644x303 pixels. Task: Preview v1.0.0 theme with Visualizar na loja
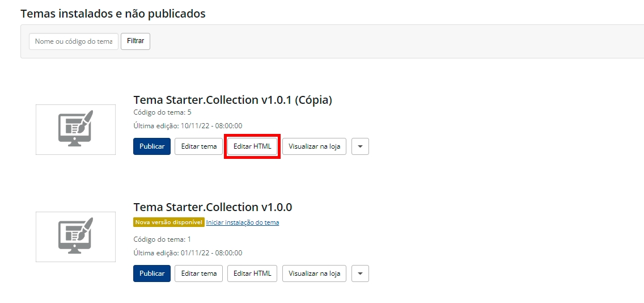coord(314,273)
